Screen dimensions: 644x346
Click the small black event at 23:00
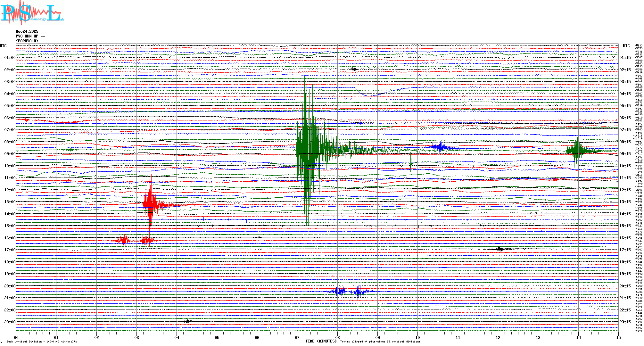click(188, 321)
